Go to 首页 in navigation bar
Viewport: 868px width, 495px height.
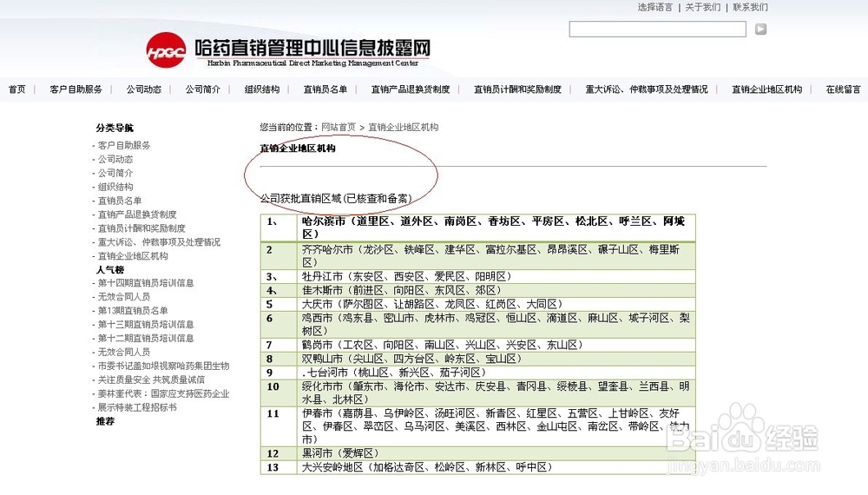click(17, 89)
